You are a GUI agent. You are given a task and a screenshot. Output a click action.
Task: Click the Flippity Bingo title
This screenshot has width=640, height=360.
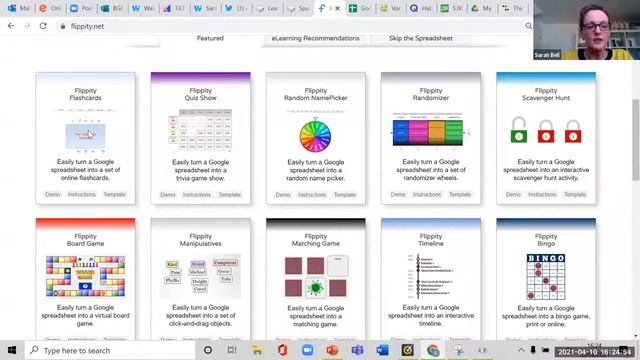[546, 240]
